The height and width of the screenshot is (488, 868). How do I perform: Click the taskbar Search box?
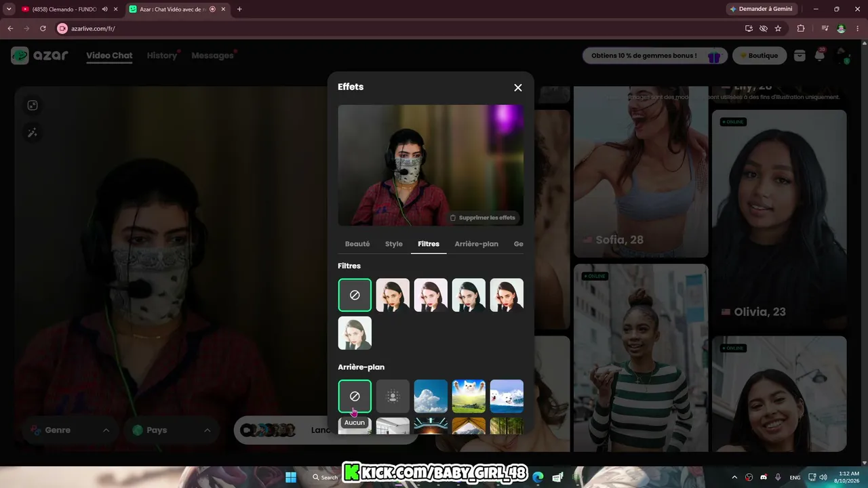(x=325, y=477)
